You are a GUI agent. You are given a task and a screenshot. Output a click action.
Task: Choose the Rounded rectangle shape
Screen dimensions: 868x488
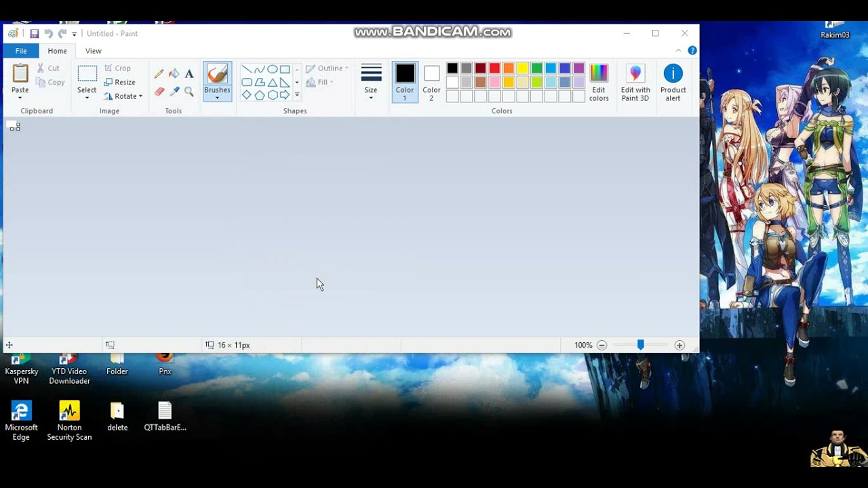tap(247, 82)
